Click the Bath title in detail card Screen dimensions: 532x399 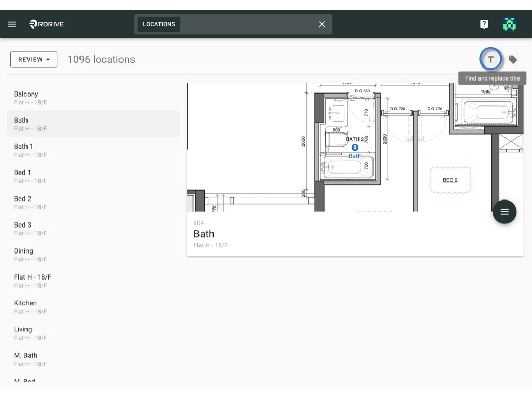204,234
